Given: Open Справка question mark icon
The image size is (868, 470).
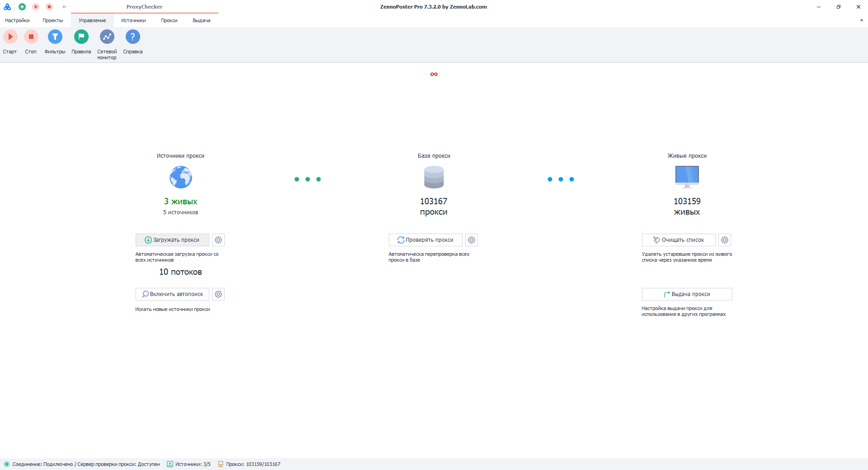Looking at the screenshot, I should pos(133,37).
